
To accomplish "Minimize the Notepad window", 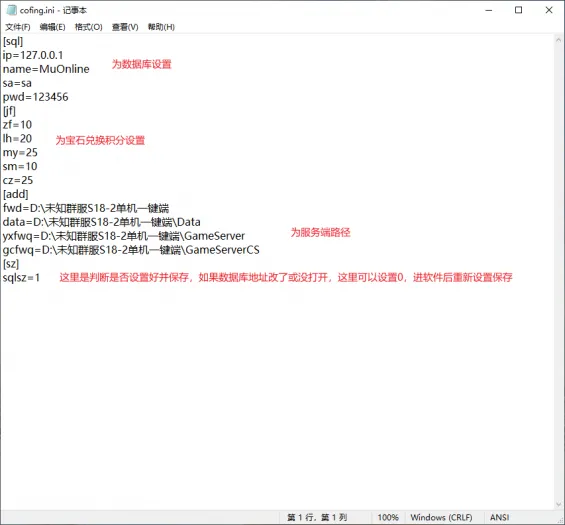I will (489, 10).
